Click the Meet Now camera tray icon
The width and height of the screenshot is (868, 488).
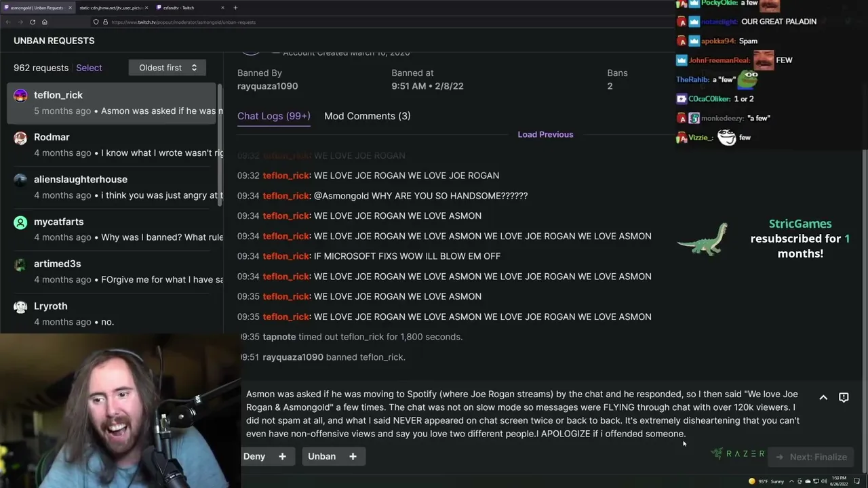pos(801,481)
